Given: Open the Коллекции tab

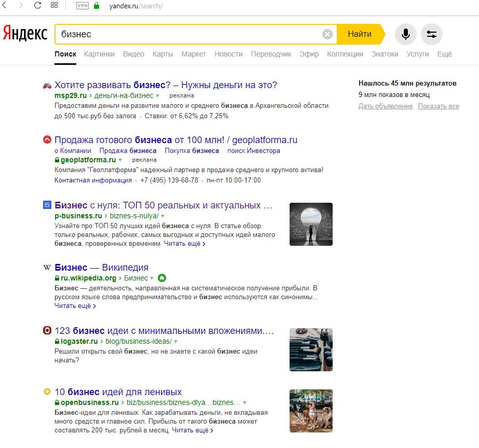Looking at the screenshot, I should pyautogui.click(x=345, y=54).
